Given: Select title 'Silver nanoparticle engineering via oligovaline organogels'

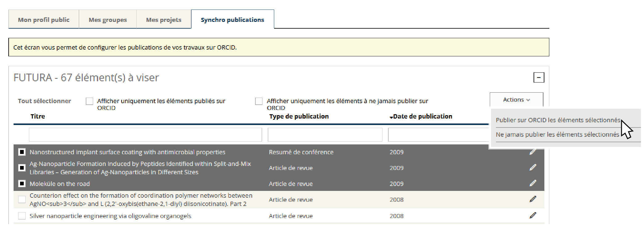Looking at the screenshot, I should (110, 216).
